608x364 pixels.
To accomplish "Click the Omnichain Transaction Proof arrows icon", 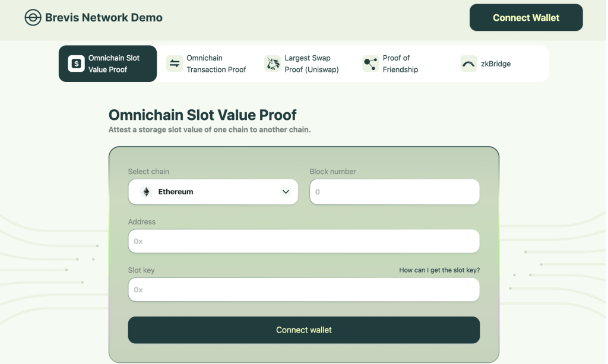I will (x=175, y=64).
